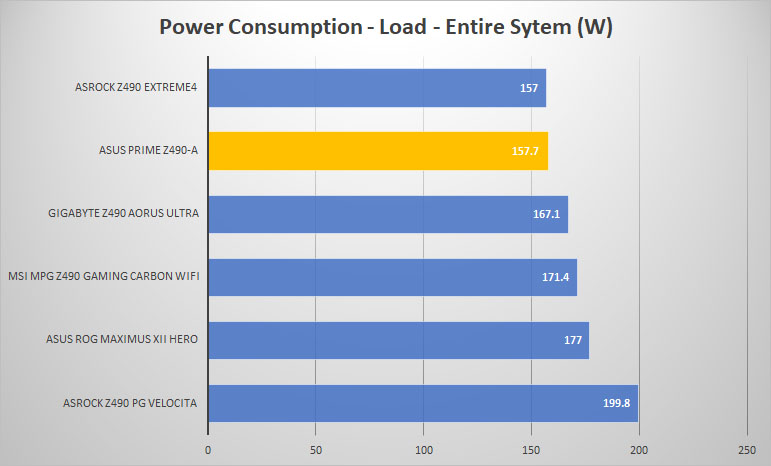Click the axis tick label 100

click(x=424, y=450)
